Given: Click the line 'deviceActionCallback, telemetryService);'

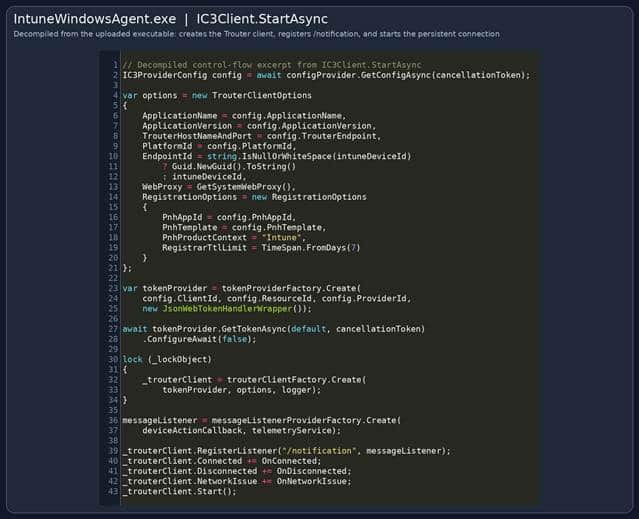Looking at the screenshot, I should (x=242, y=431).
